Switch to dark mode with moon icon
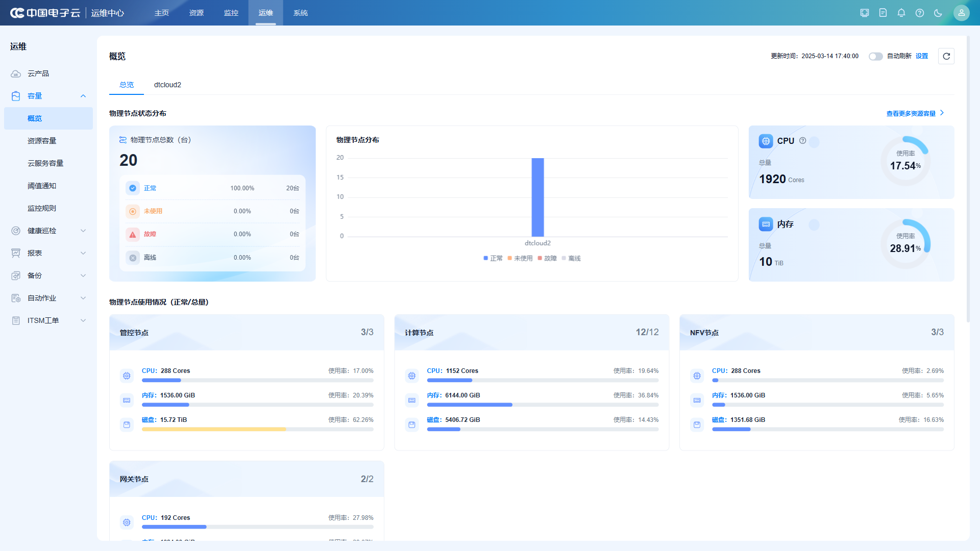 coord(938,13)
